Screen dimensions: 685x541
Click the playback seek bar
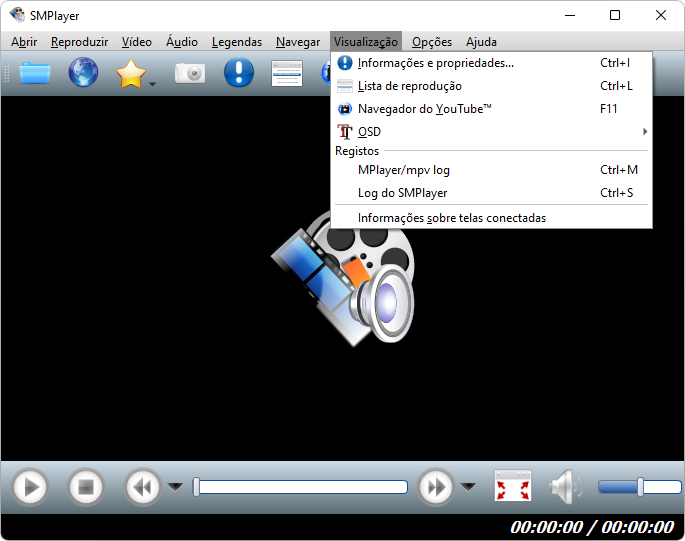coord(301,487)
